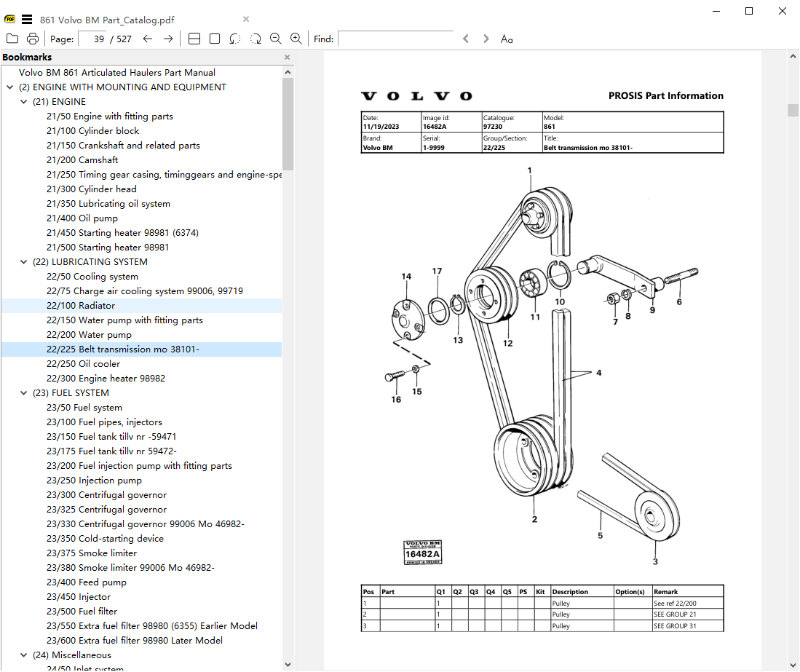Go to previous page arrow
The height and width of the screenshot is (672, 800).
[148, 39]
